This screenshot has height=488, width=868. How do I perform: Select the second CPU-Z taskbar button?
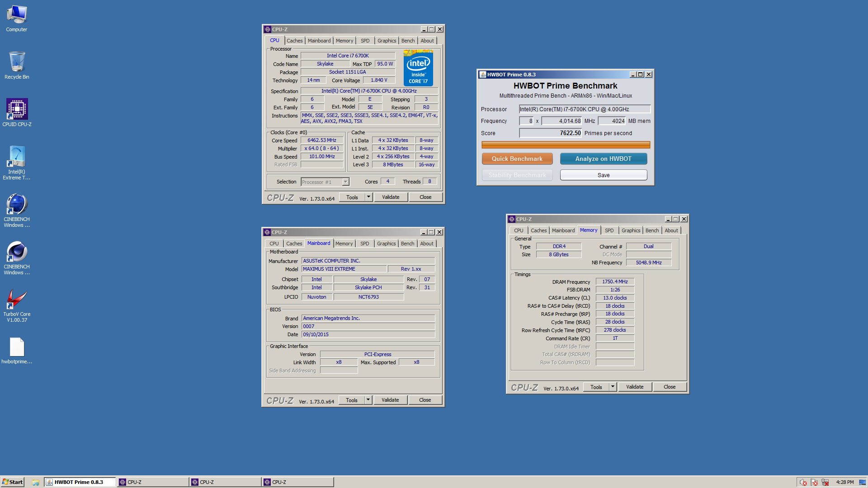(225, 482)
